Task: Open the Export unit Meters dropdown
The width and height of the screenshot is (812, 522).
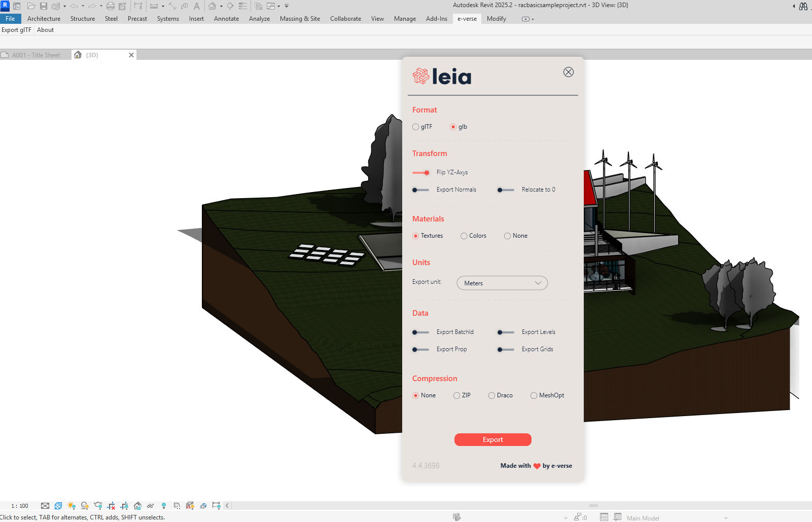Action: [x=502, y=283]
